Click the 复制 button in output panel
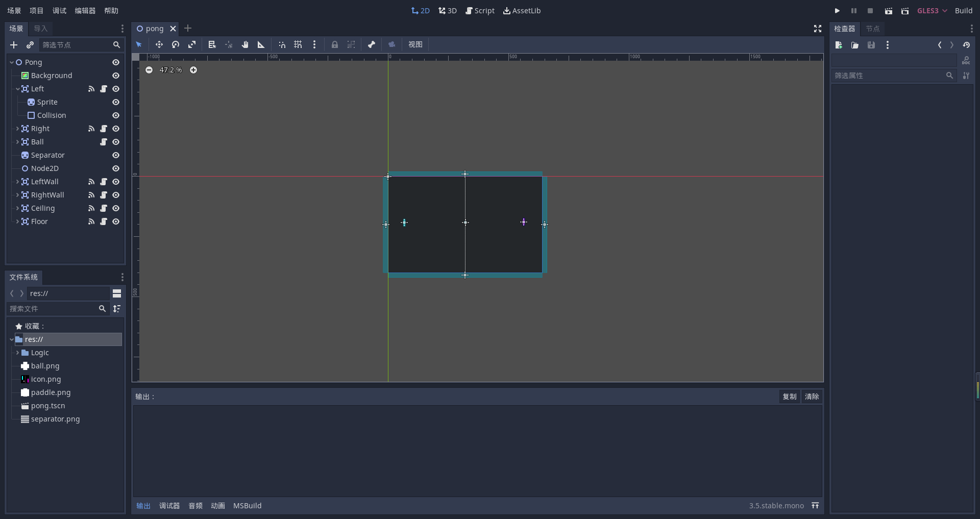The height and width of the screenshot is (519, 980). pyautogui.click(x=789, y=397)
